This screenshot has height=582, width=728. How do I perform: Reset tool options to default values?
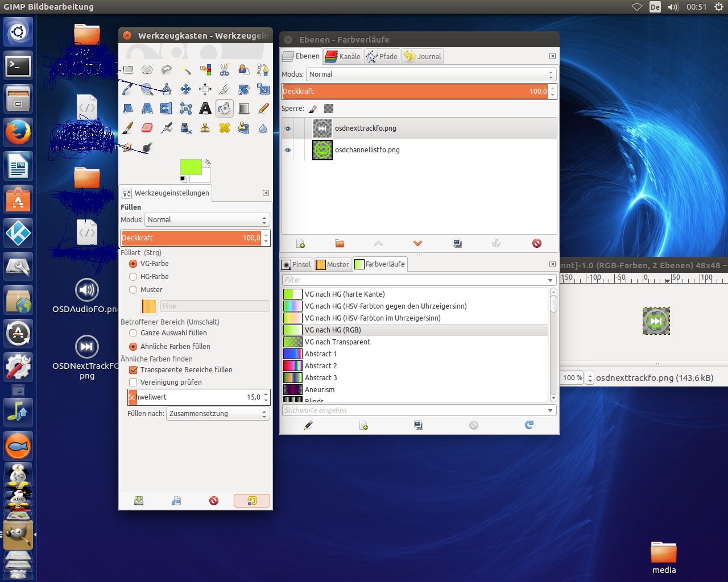point(252,501)
